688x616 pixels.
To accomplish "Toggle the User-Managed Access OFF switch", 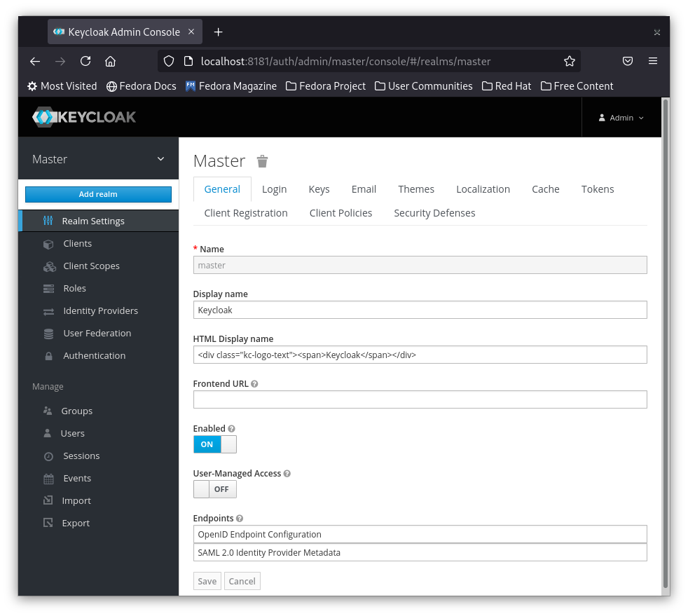I will pyautogui.click(x=214, y=489).
